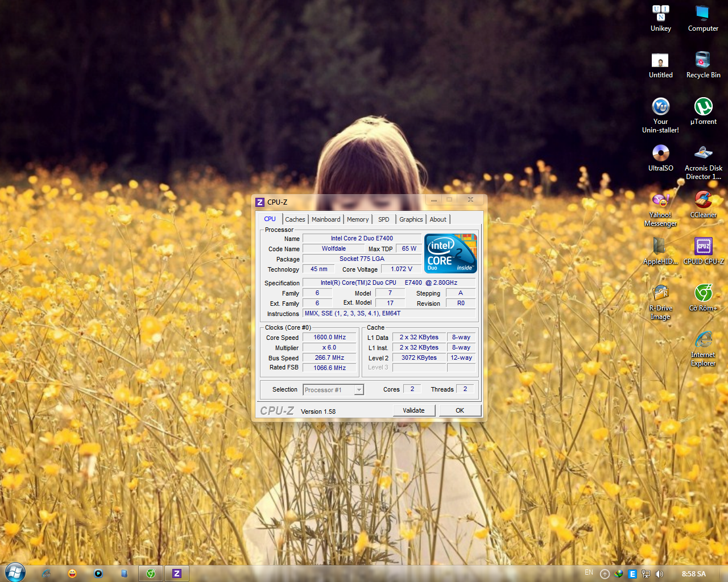
Task: Click the Technology value 45 nm
Action: 319,269
